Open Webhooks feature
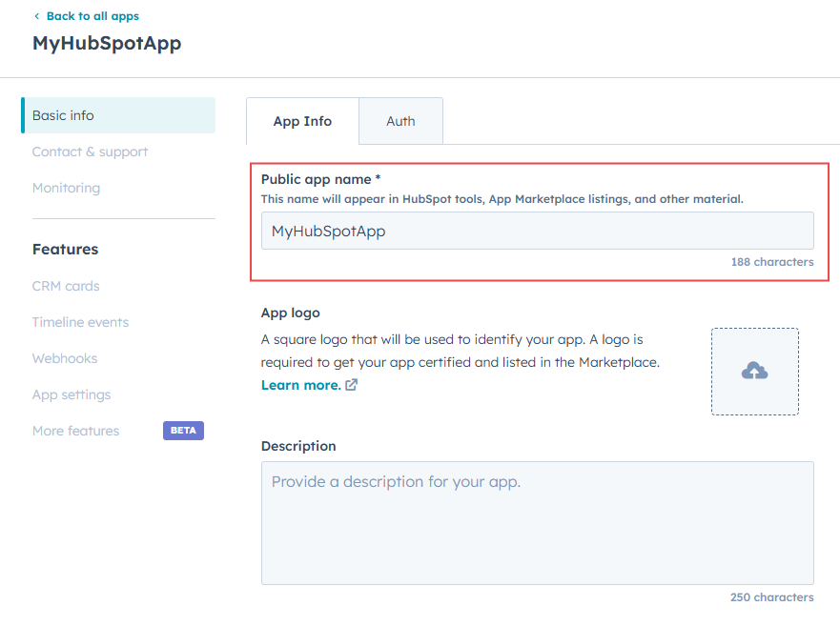The width and height of the screenshot is (840, 626). (x=64, y=358)
